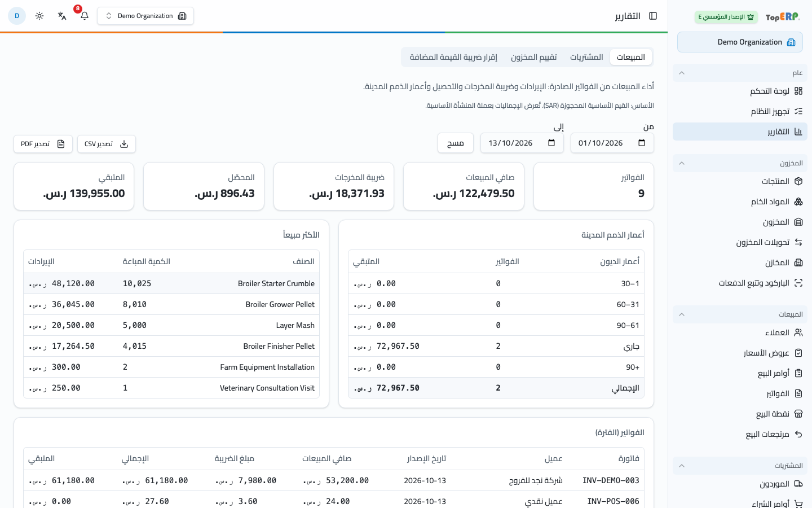The image size is (812, 508).
Task: Open تجهيز النظام setup icon
Action: coord(798,111)
